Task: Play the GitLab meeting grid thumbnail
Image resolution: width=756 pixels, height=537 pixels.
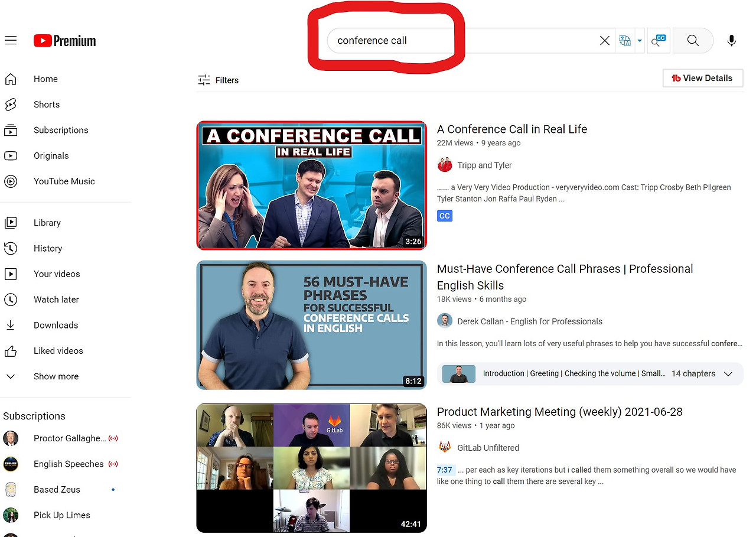Action: pyautogui.click(x=311, y=468)
